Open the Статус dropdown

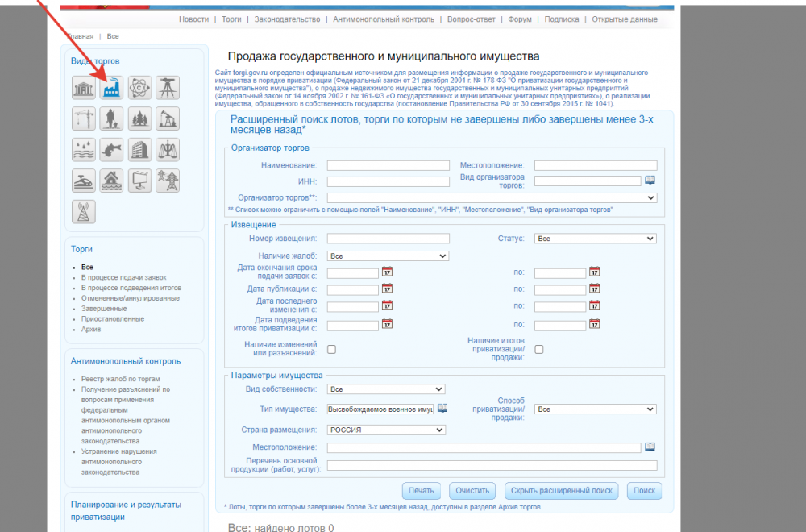pos(596,239)
